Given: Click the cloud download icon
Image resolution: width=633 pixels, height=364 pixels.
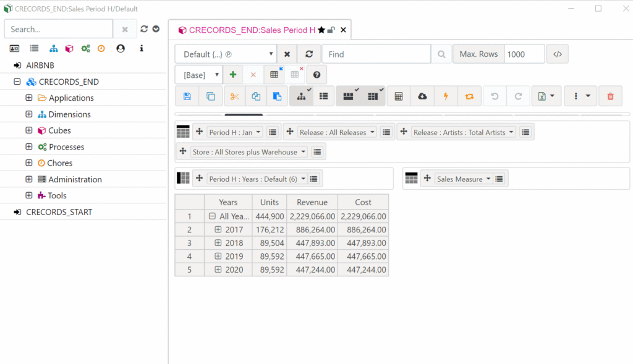Looking at the screenshot, I should [422, 96].
